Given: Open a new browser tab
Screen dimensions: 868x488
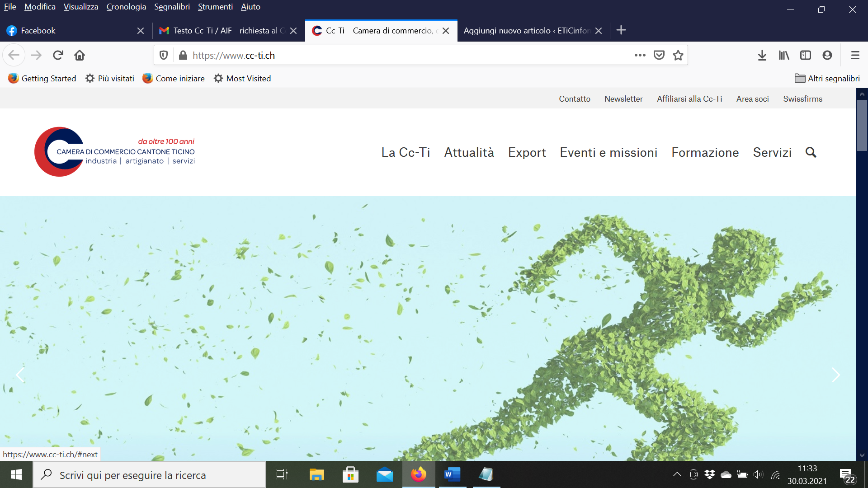Looking at the screenshot, I should point(621,30).
